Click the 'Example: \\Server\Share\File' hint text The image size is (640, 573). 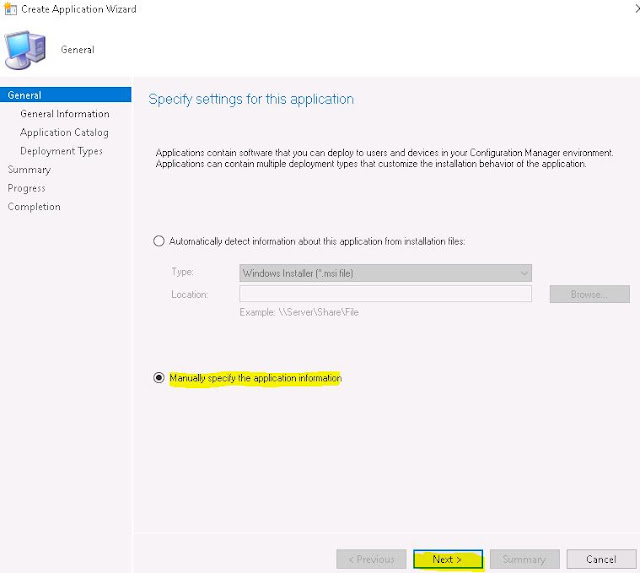click(299, 312)
